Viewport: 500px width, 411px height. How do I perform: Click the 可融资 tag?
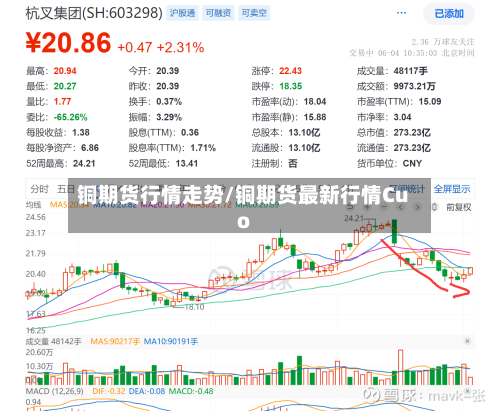point(218,13)
